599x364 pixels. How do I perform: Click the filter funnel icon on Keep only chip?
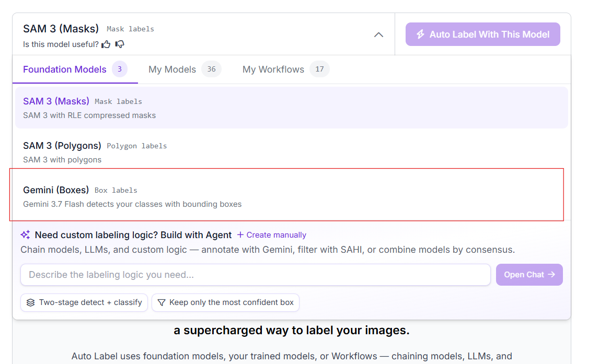point(162,302)
